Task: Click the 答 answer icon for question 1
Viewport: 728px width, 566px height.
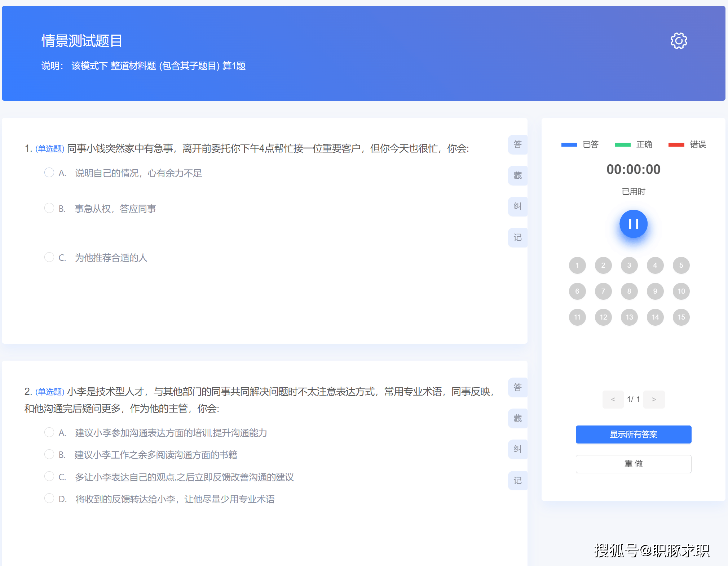Action: 517,144
